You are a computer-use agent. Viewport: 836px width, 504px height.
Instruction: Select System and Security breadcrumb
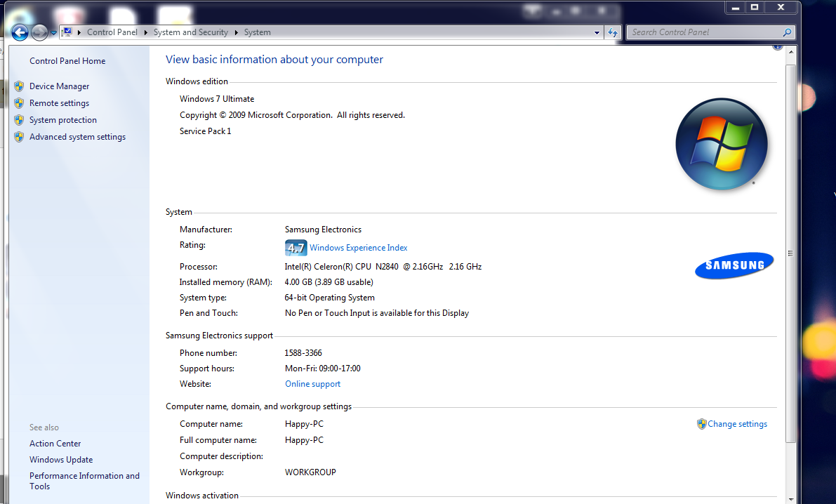coord(190,32)
